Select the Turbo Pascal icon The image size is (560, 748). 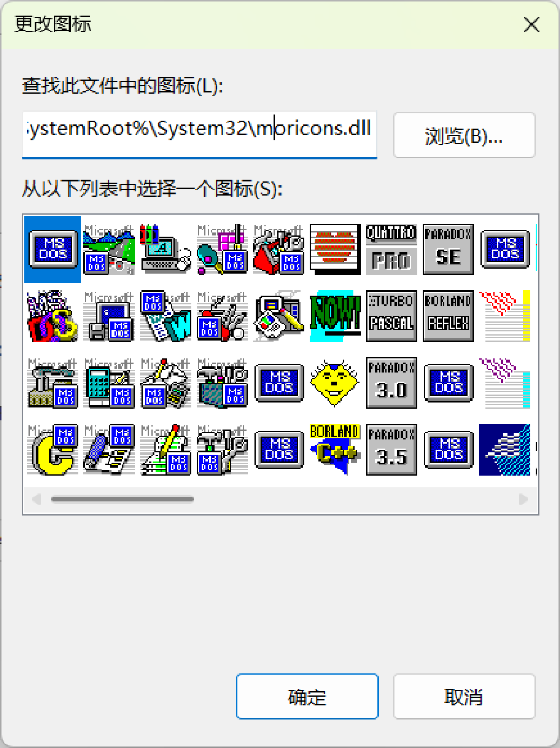391,316
